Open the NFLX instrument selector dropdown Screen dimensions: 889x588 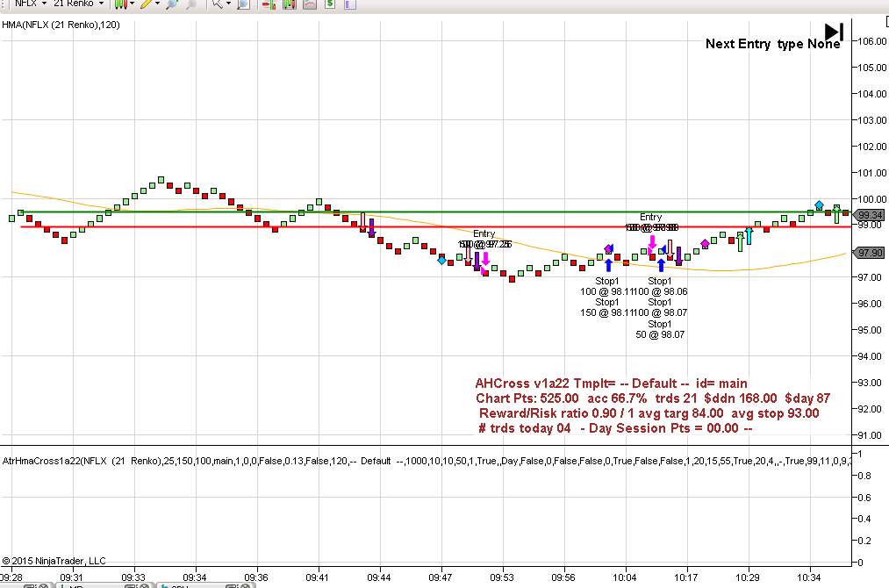(30, 4)
